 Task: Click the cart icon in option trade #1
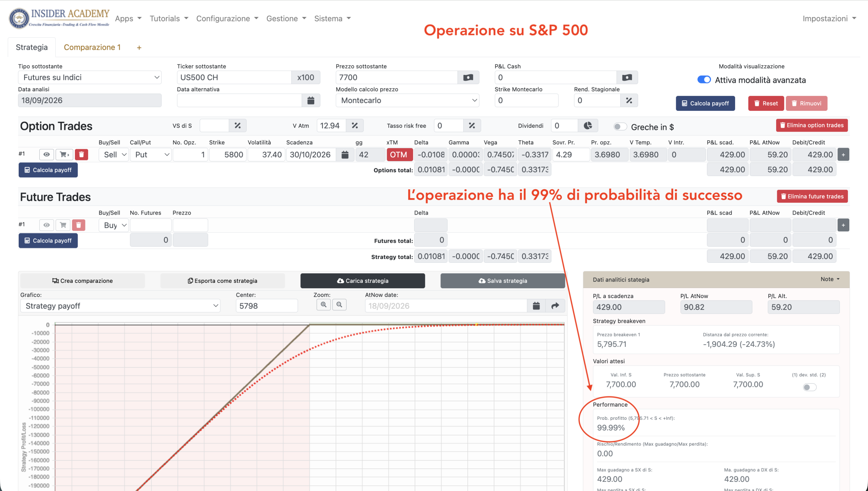click(x=64, y=155)
